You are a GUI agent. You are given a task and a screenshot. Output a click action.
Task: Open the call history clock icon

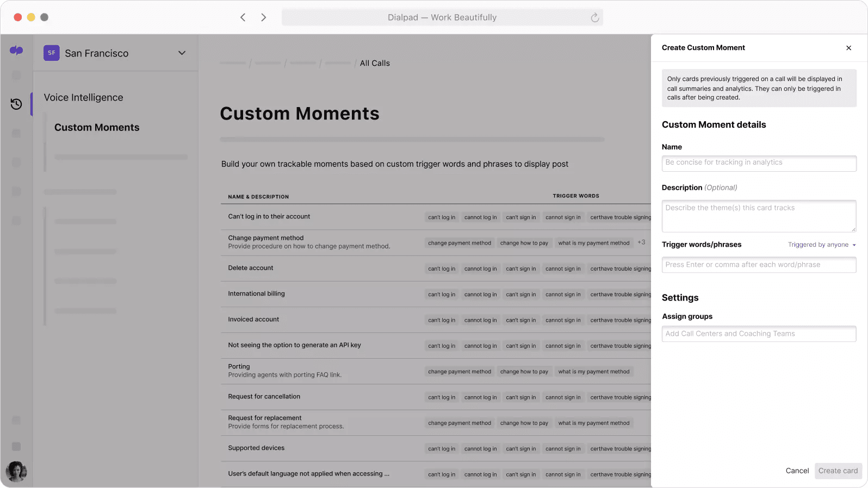[16, 104]
